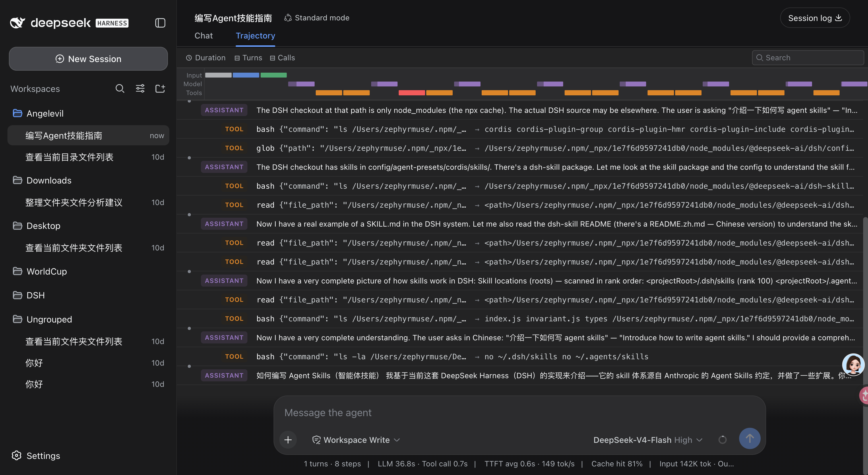Screen dimensions: 868x475
Task: Open the user avatar at right edge
Action: point(853,364)
